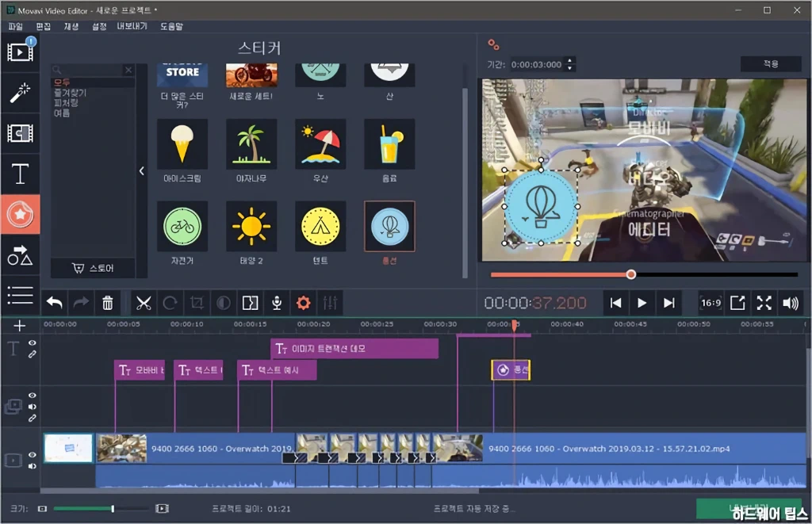This screenshot has width=812, height=524.
Task: Open the 스토어 store button
Action: click(94, 268)
